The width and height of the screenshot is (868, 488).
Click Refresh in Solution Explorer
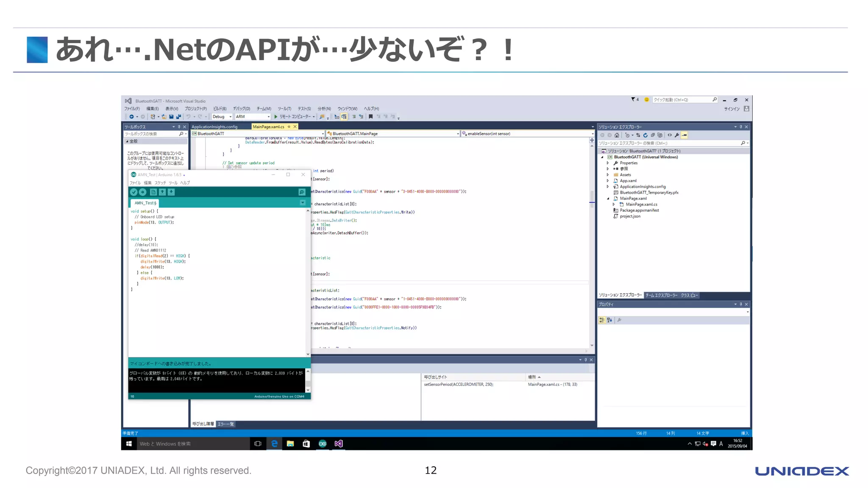point(645,135)
